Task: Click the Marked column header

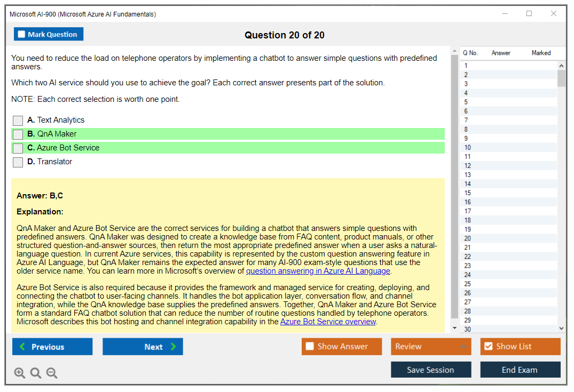Action: [541, 53]
